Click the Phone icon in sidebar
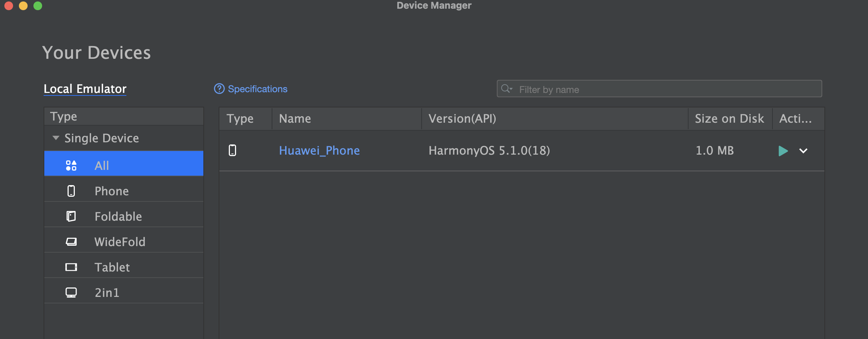The width and height of the screenshot is (868, 339). pos(71,191)
